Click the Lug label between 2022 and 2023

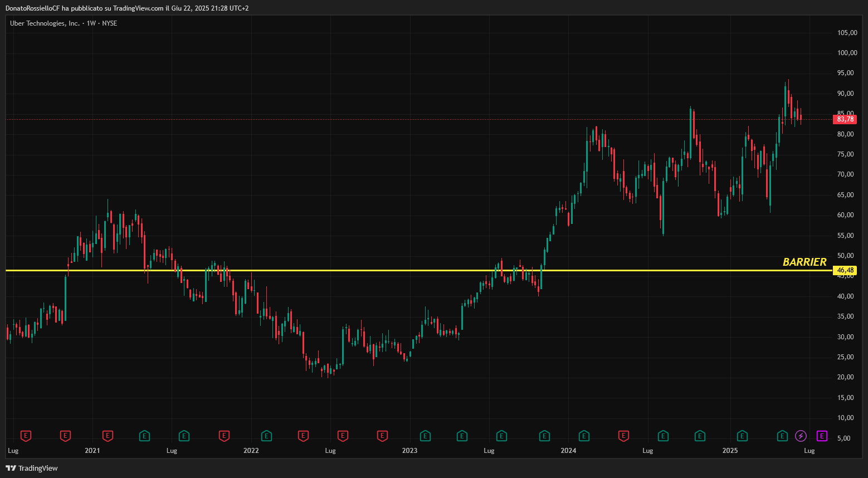coord(330,451)
